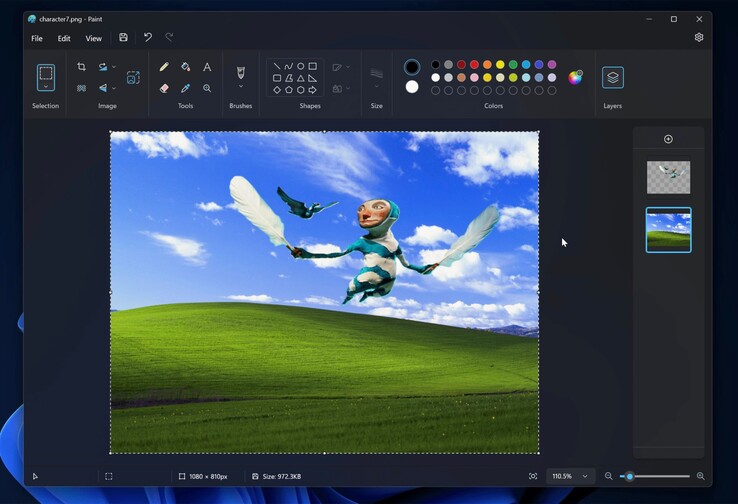
Task: Click the Redo arrow
Action: tap(169, 37)
